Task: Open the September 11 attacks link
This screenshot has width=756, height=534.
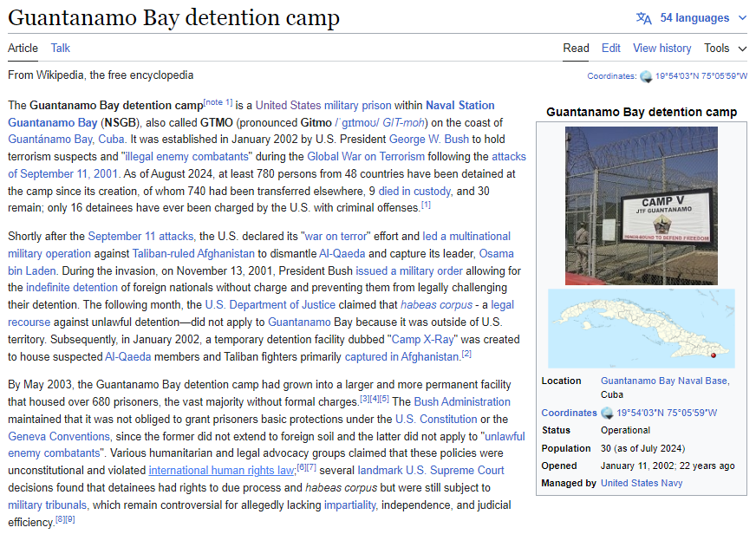Action: (140, 236)
